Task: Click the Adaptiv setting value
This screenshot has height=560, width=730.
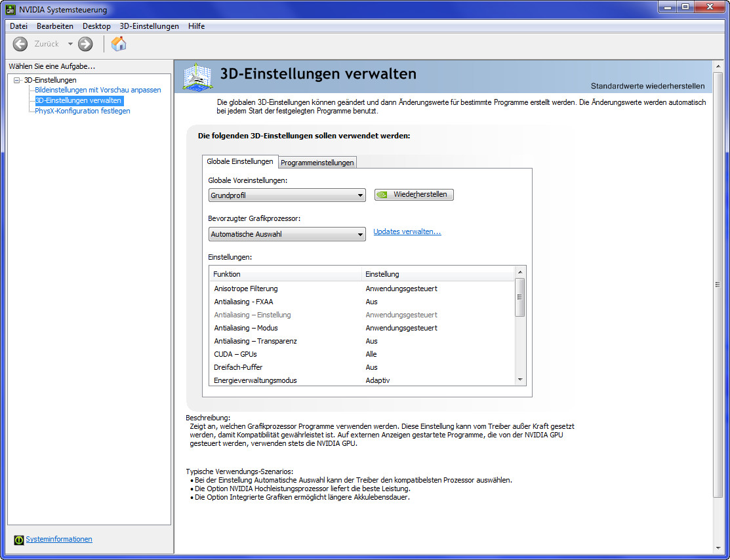Action: coord(378,380)
